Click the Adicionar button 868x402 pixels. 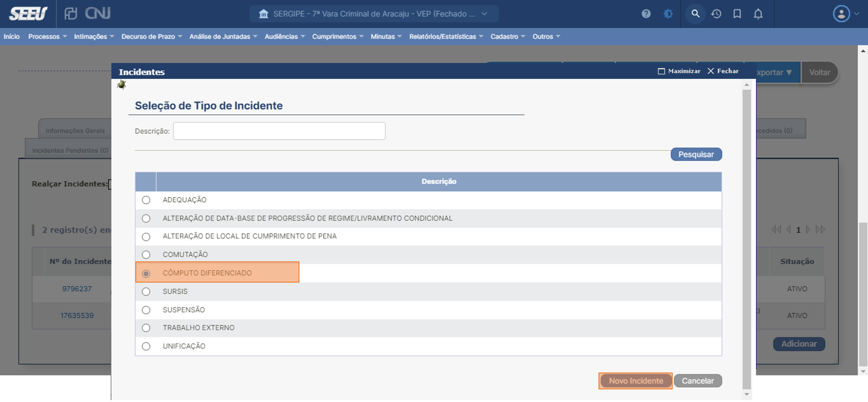(x=799, y=344)
